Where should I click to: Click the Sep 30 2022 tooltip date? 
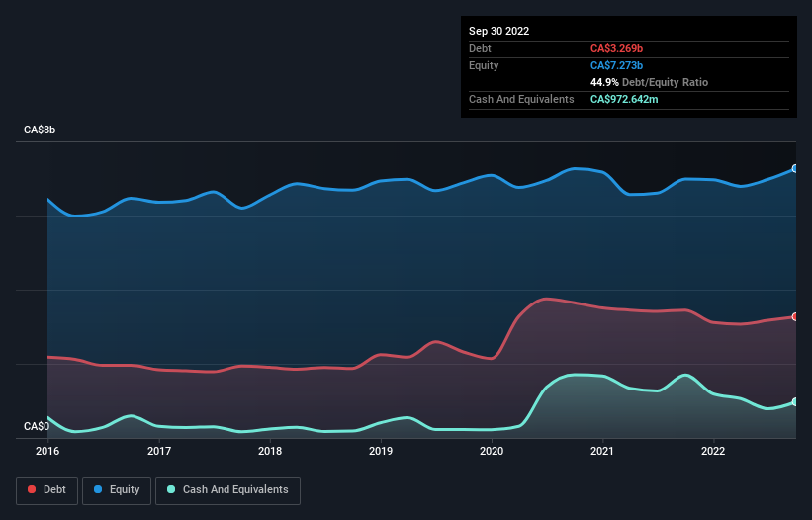pyautogui.click(x=499, y=31)
